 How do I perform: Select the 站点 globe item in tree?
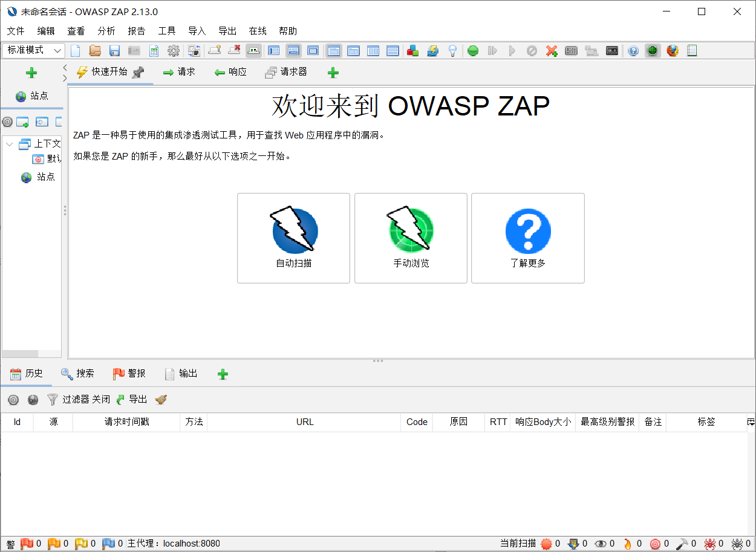tap(38, 177)
